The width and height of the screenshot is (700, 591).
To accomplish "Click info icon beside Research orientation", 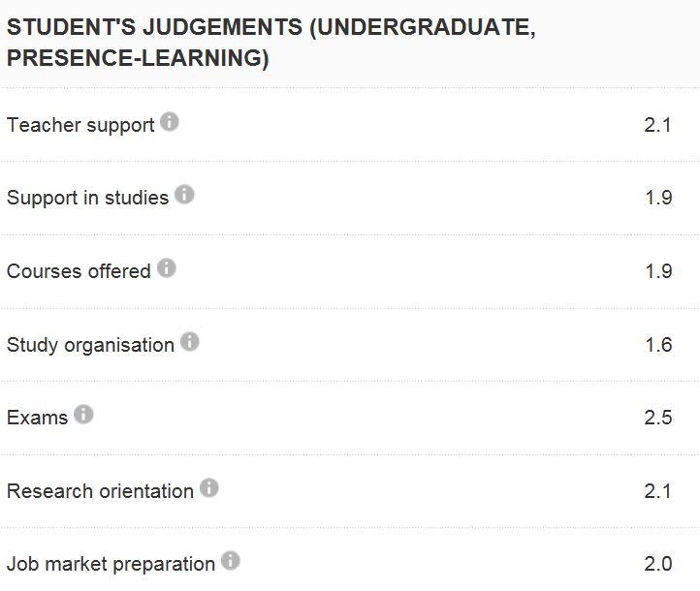I will [209, 488].
